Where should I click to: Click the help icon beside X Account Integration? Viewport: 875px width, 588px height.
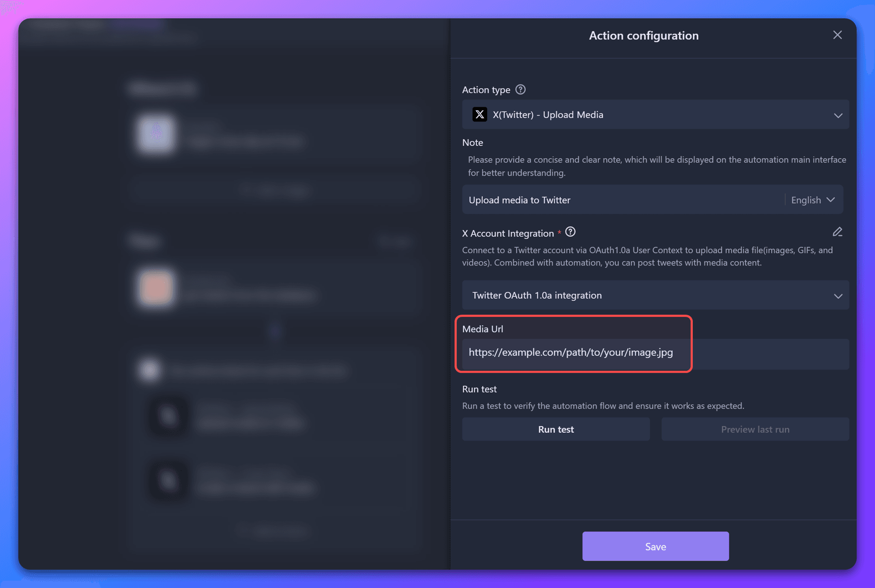(570, 232)
